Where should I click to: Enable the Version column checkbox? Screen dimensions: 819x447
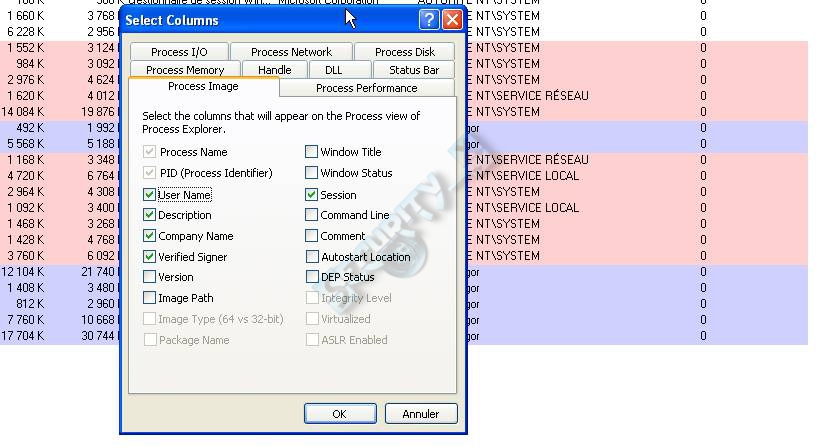click(149, 277)
